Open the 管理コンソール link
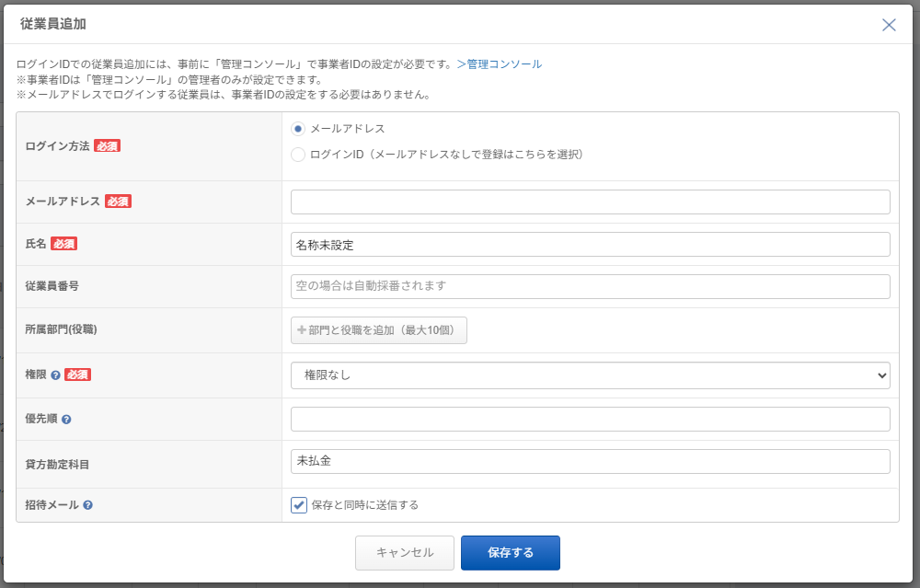Viewport: 920px width, 588px height. click(500, 64)
